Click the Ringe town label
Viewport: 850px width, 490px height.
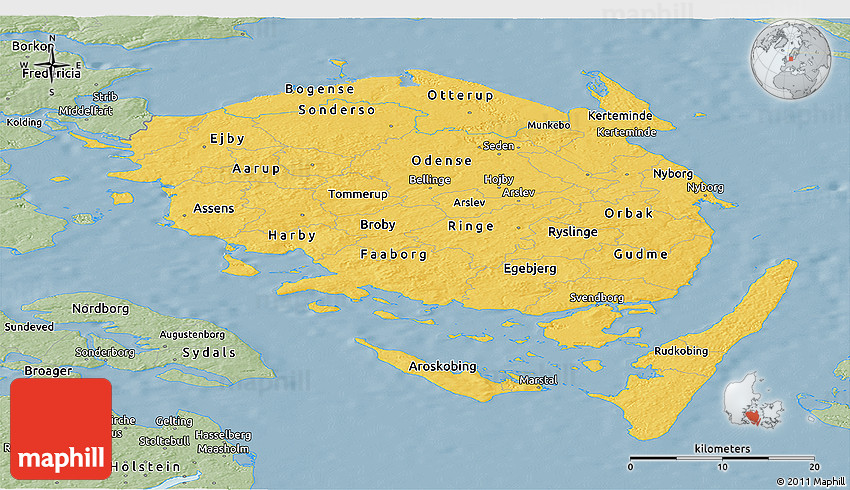[470, 226]
